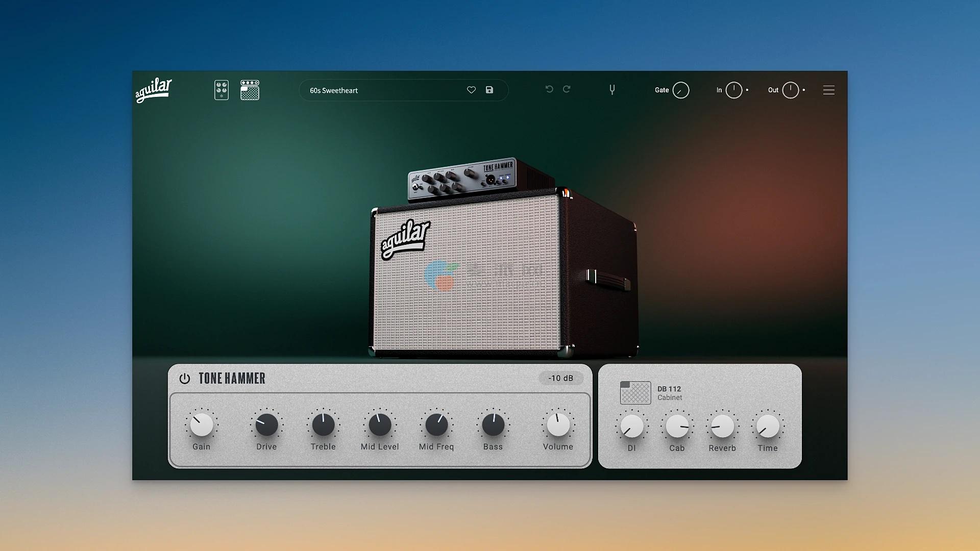
Task: Click the Aguilar logo
Action: coord(153,90)
